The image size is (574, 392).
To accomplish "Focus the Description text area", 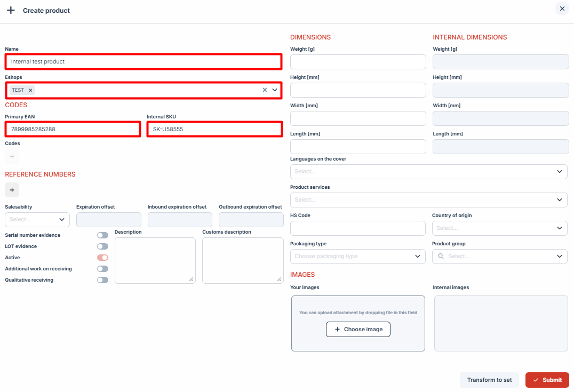I will click(x=155, y=260).
